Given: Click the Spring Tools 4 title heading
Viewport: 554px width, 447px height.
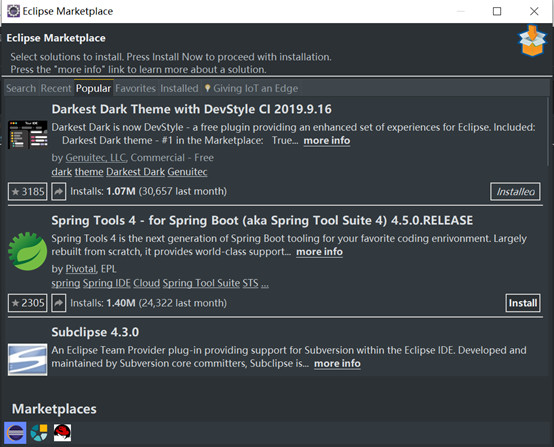Looking at the screenshot, I should [x=262, y=220].
